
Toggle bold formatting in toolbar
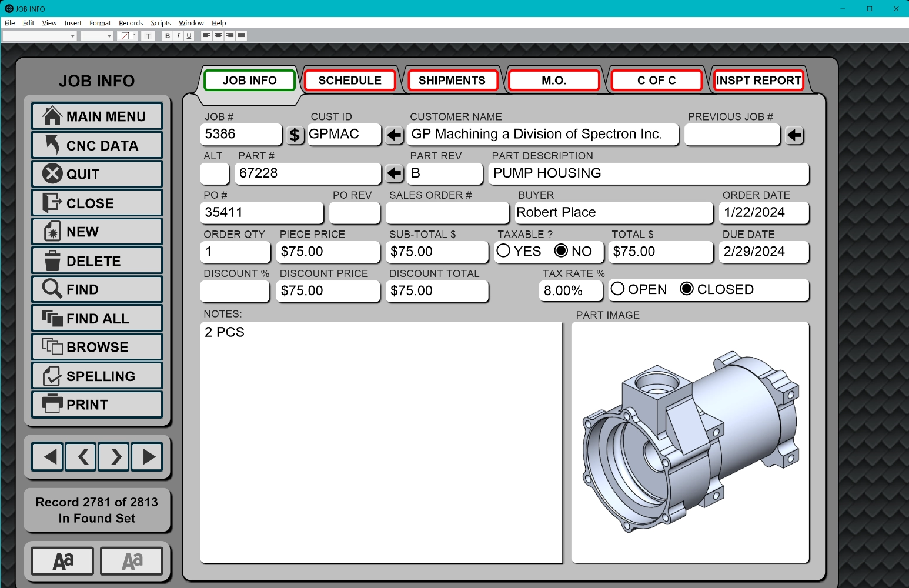pos(168,36)
